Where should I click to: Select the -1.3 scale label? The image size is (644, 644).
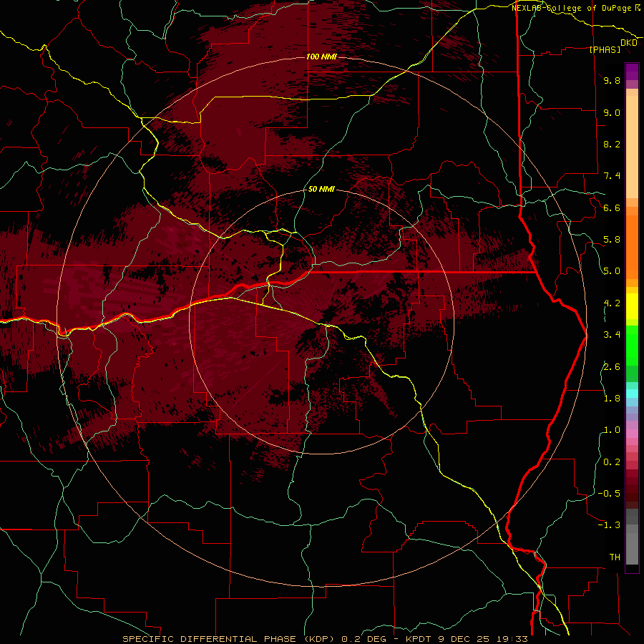pyautogui.click(x=609, y=526)
